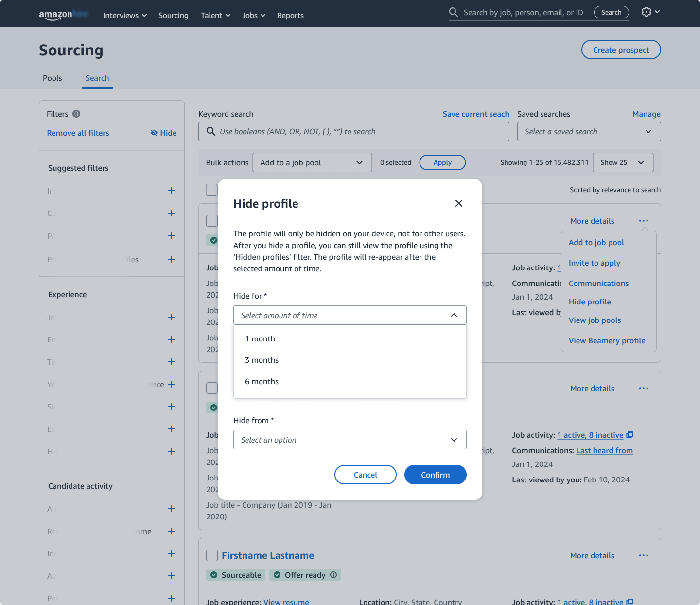Click the Cancel button
The width and height of the screenshot is (700, 605).
click(x=366, y=475)
